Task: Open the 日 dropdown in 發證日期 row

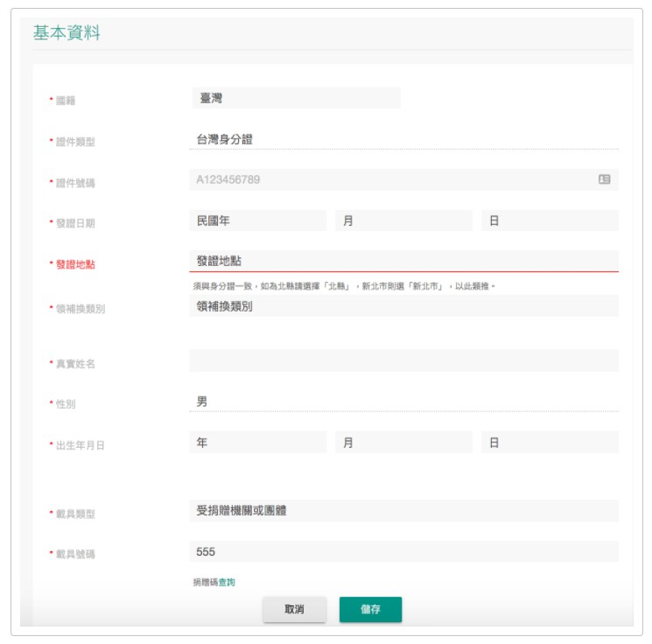Action: point(550,220)
